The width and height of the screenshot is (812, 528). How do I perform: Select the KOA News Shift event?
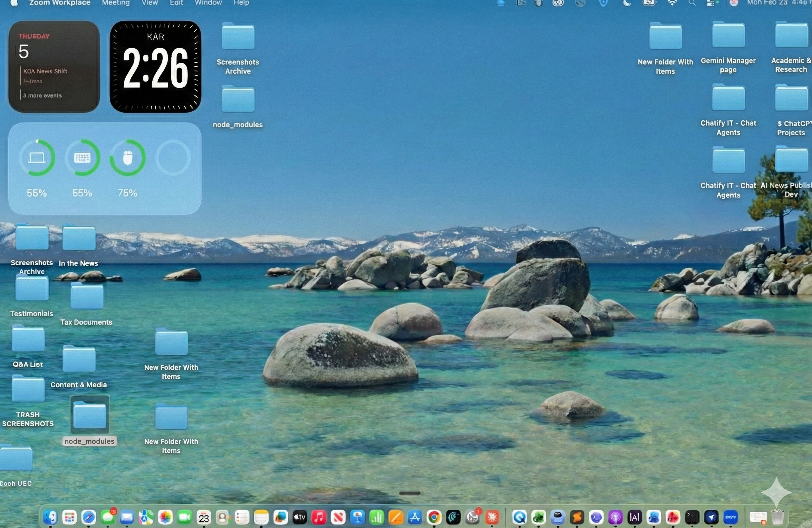(x=46, y=71)
